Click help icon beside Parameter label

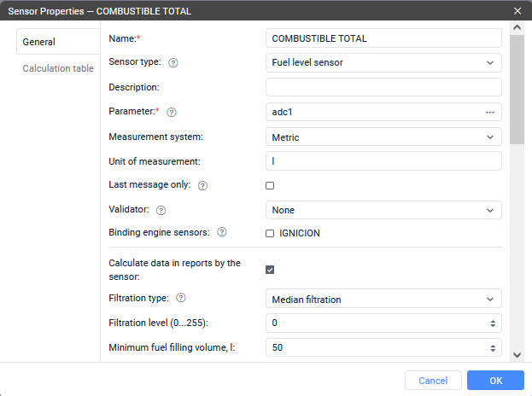pos(172,112)
